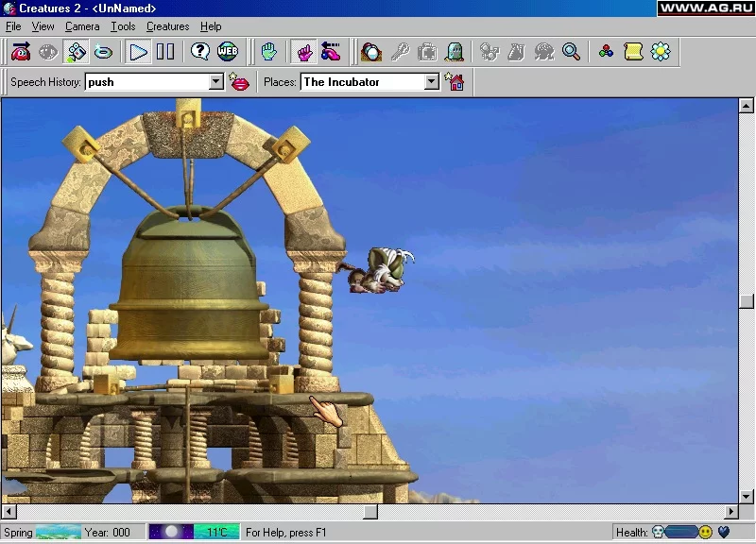
Task: Open the Tools menu
Action: pos(123,26)
